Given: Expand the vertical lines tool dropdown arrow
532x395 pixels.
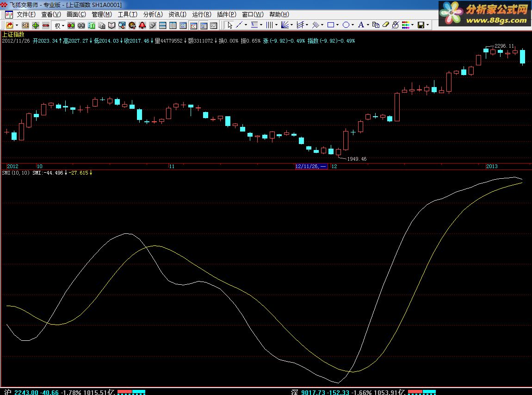Looking at the screenshot, I should tap(276, 25).
